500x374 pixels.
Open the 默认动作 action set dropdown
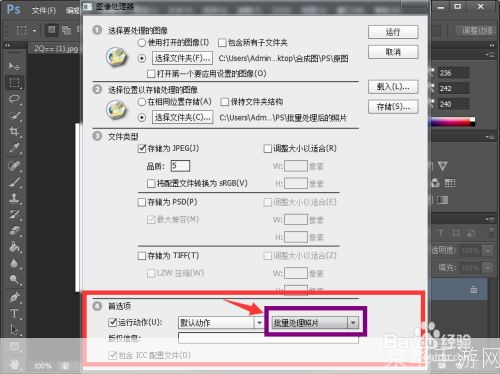pos(221,323)
